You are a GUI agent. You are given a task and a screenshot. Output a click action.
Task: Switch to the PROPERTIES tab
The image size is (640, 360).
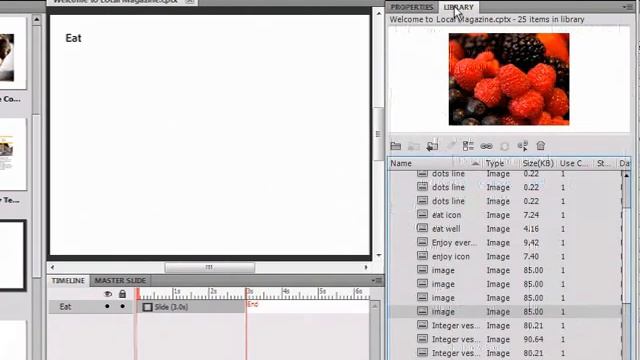pos(411,7)
